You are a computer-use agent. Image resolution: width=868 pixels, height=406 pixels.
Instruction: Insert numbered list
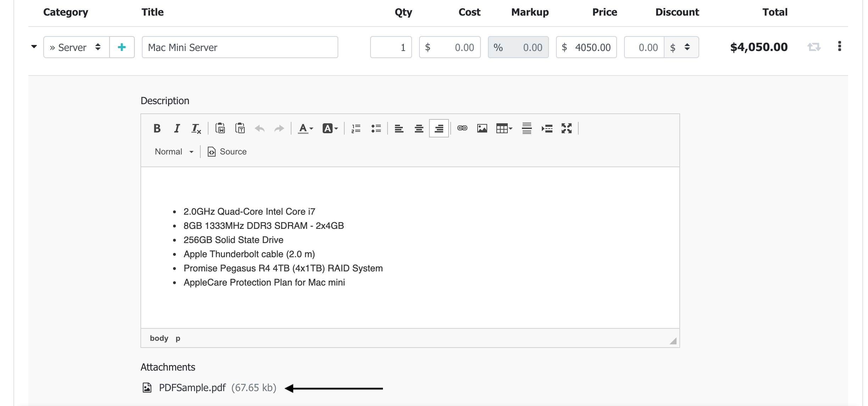[x=356, y=128]
